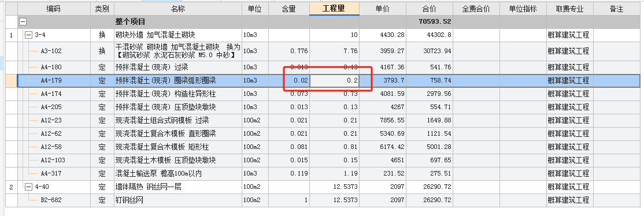
Task: Click the 取费专业 cell of row 4-40
Action: 569,187
